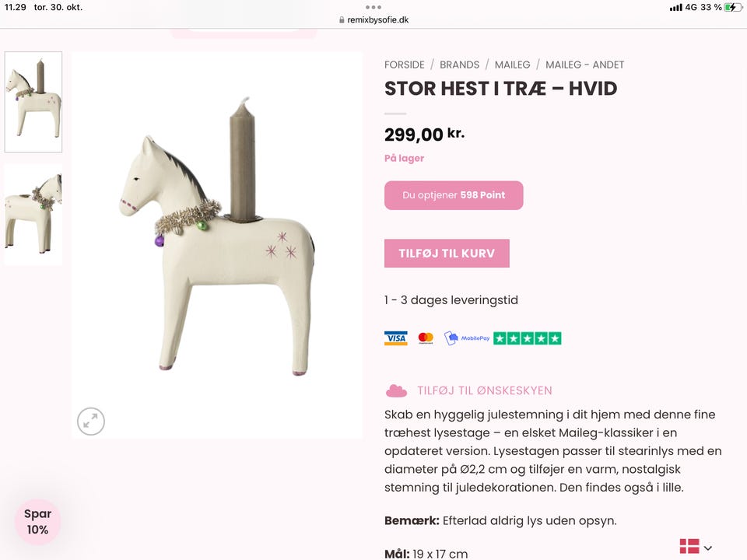The image size is (747, 560).
Task: Open the MAILEG breadcrumb category
Action: [512, 65]
